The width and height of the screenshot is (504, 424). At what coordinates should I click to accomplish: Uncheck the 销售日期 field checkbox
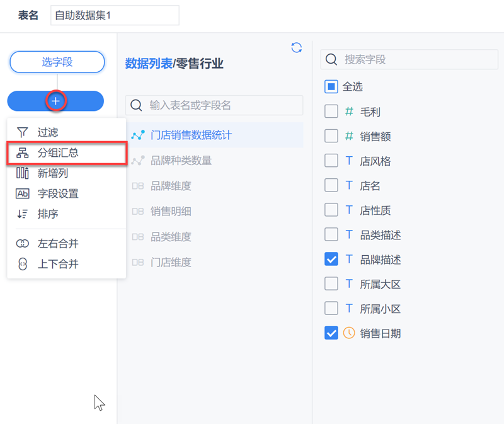pos(331,333)
